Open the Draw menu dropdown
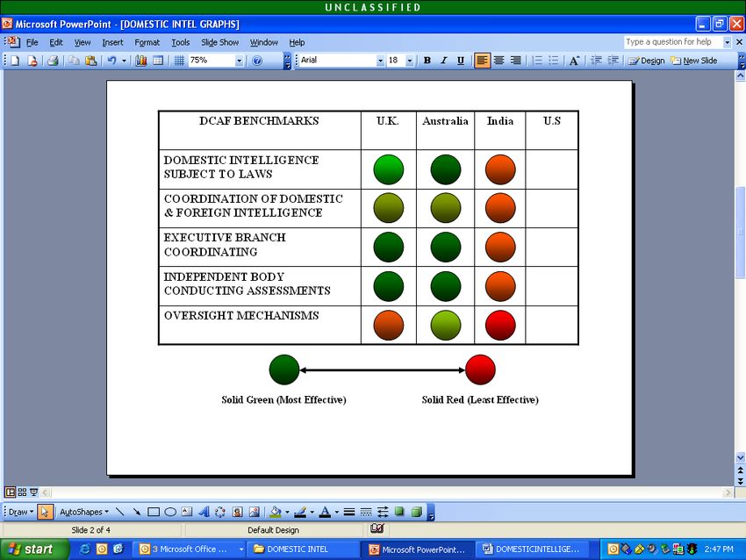 point(21,512)
